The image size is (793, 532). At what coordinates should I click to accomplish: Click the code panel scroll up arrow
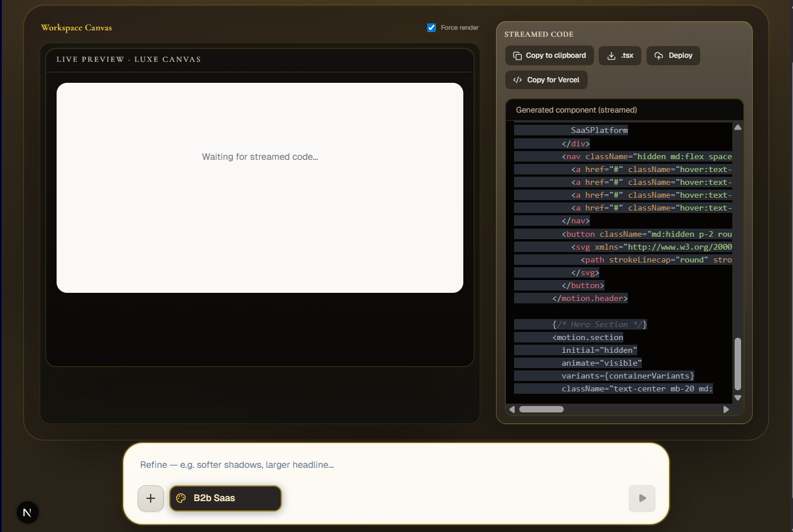click(x=738, y=127)
